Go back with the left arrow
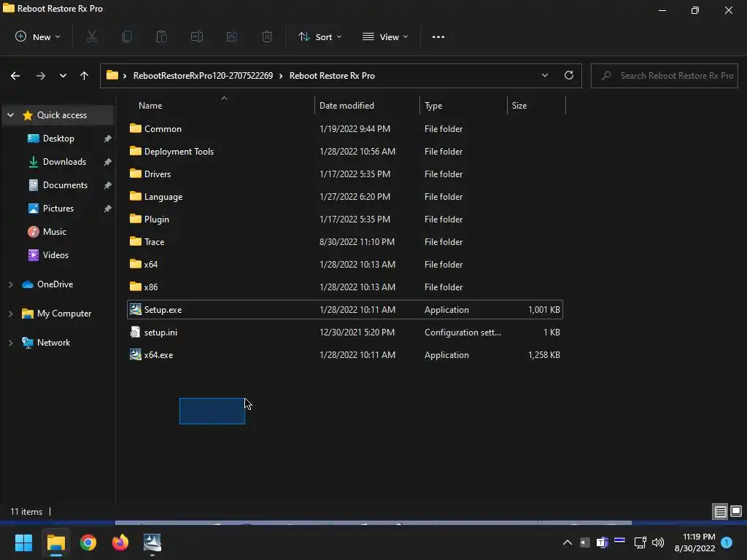The height and width of the screenshot is (560, 747). coord(15,76)
